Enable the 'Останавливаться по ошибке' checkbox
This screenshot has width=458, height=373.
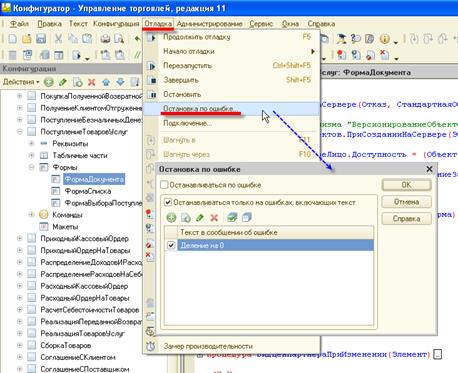coord(164,185)
